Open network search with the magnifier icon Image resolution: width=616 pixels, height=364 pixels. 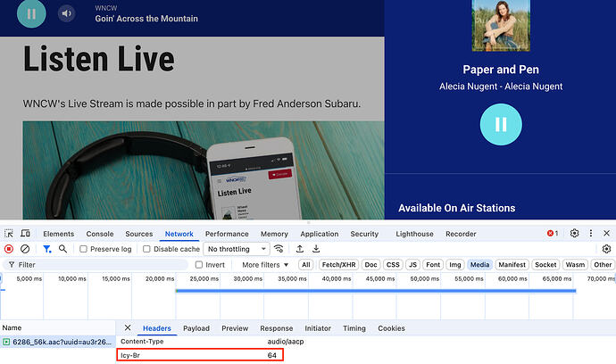[62, 249]
